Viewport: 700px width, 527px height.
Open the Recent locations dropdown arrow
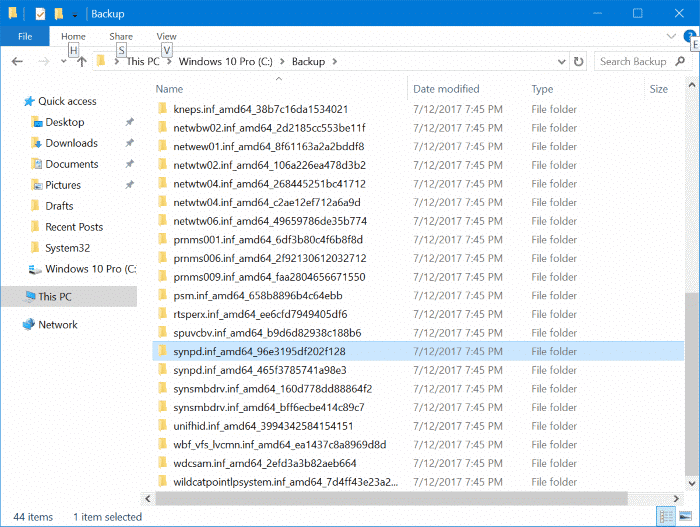[x=63, y=62]
